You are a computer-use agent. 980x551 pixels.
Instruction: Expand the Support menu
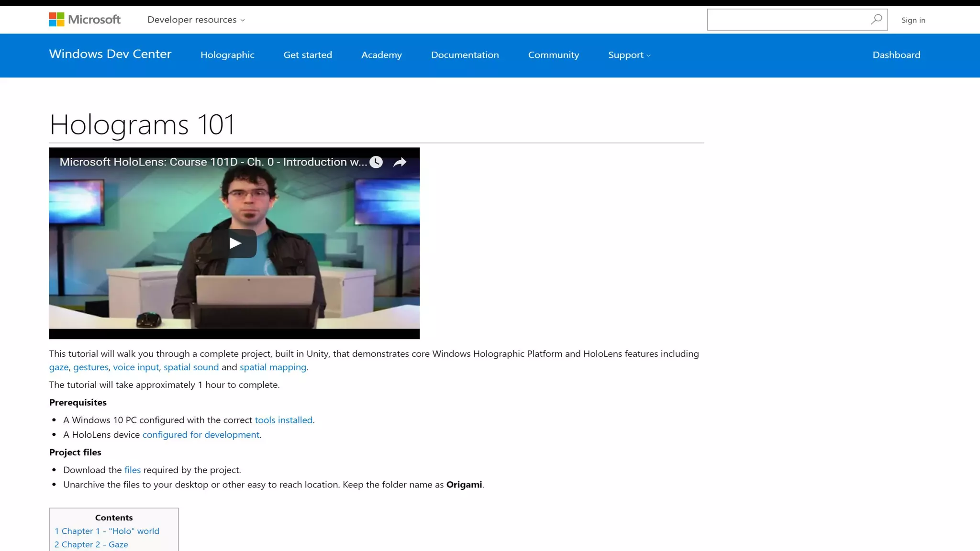coord(629,55)
